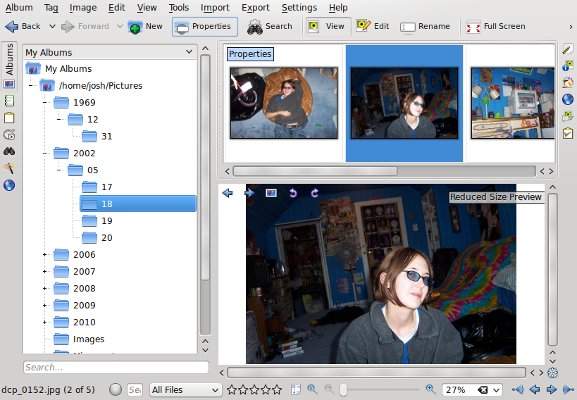Set rating filter to five stars

277,390
